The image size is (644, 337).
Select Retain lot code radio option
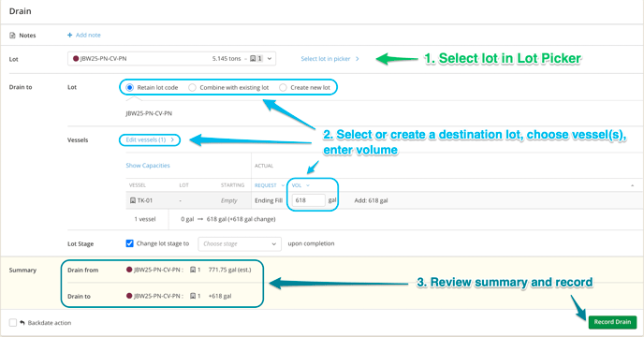point(130,87)
